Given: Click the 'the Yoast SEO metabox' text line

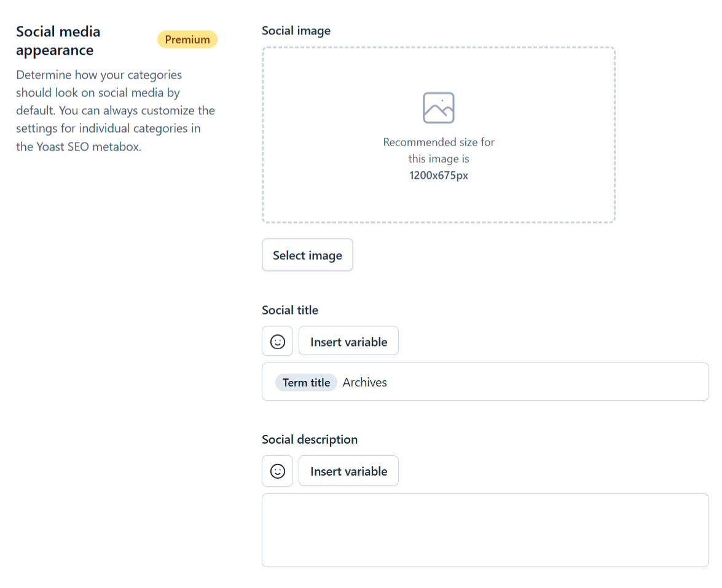Looking at the screenshot, I should [x=79, y=147].
